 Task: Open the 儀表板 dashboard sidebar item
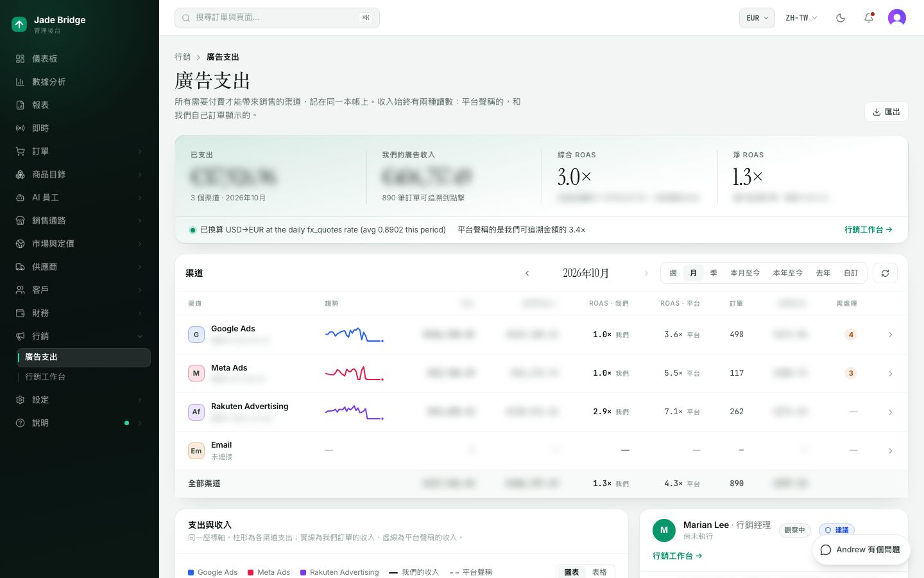pos(80,58)
